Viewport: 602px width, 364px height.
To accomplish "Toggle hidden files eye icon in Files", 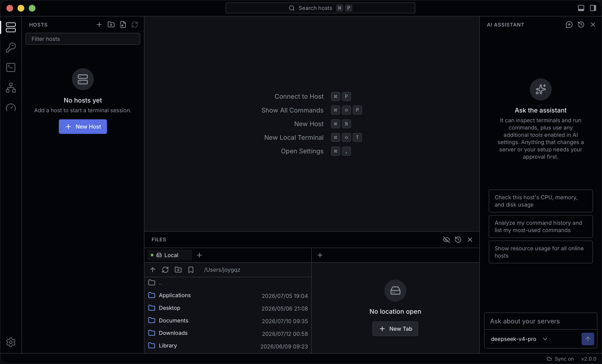I will coord(446,240).
